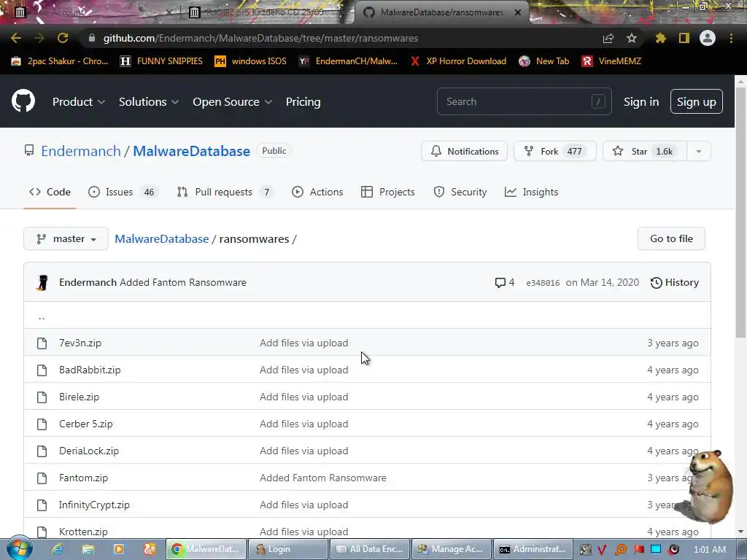747x560 pixels.
Task: Open the Windows Start orb
Action: (19, 548)
